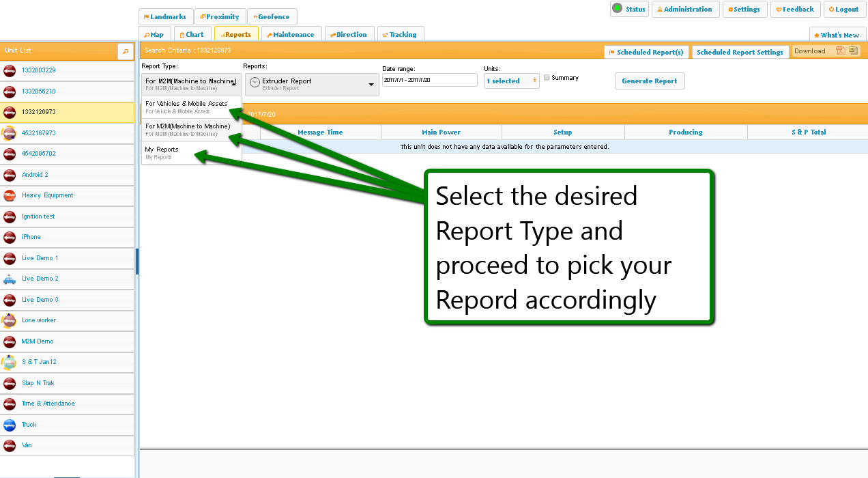This screenshot has width=868, height=478.
Task: Click the Heavy Equipment unit icon
Action: 10,195
